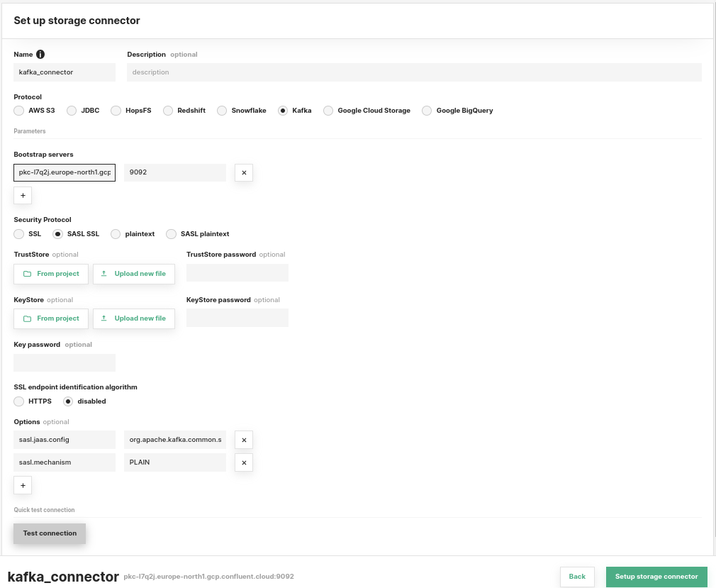
Task: Add a new option with the plus button
Action: click(23, 485)
